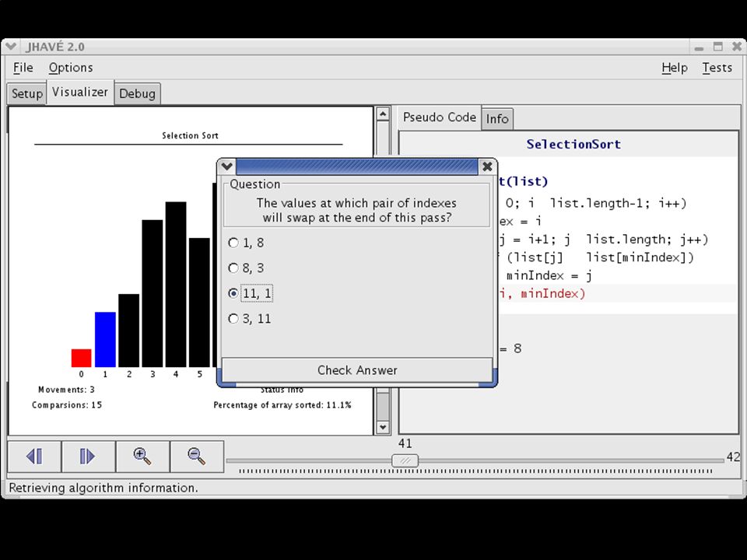Click the step number 41 label

(x=405, y=443)
